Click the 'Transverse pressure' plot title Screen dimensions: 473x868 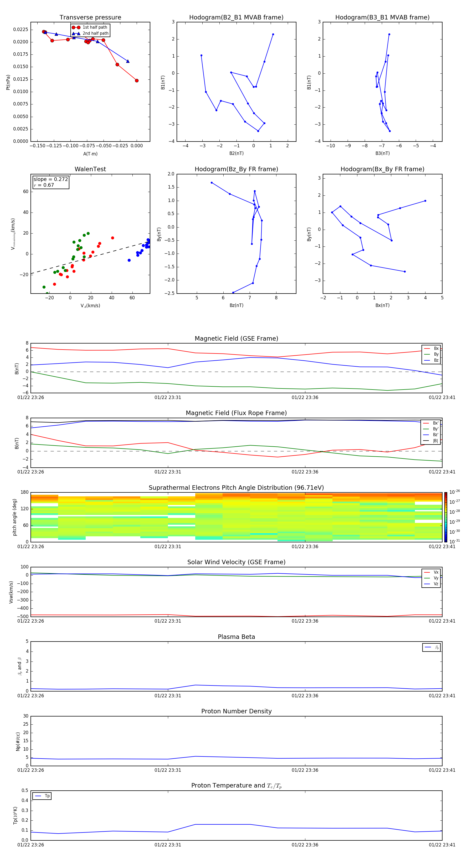pos(90,18)
